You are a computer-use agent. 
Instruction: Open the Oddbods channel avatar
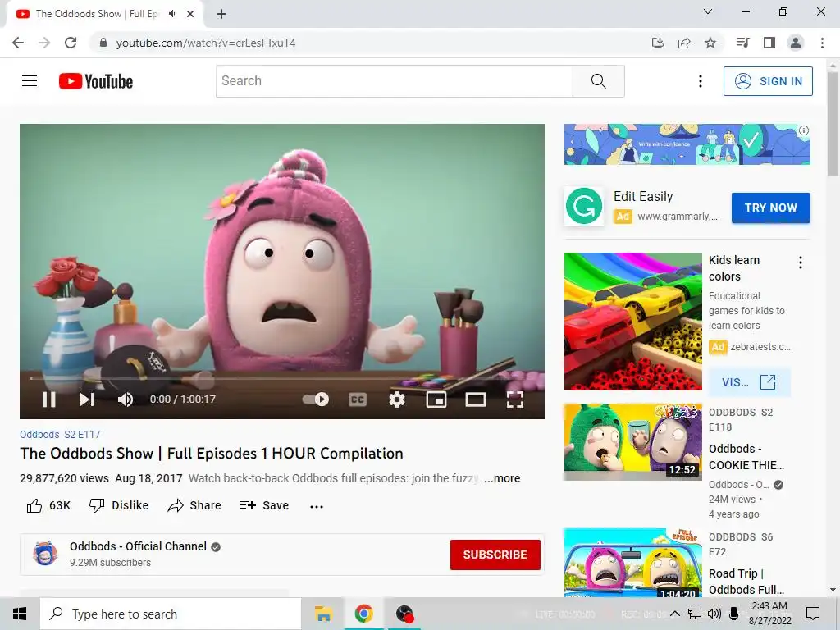tap(45, 554)
